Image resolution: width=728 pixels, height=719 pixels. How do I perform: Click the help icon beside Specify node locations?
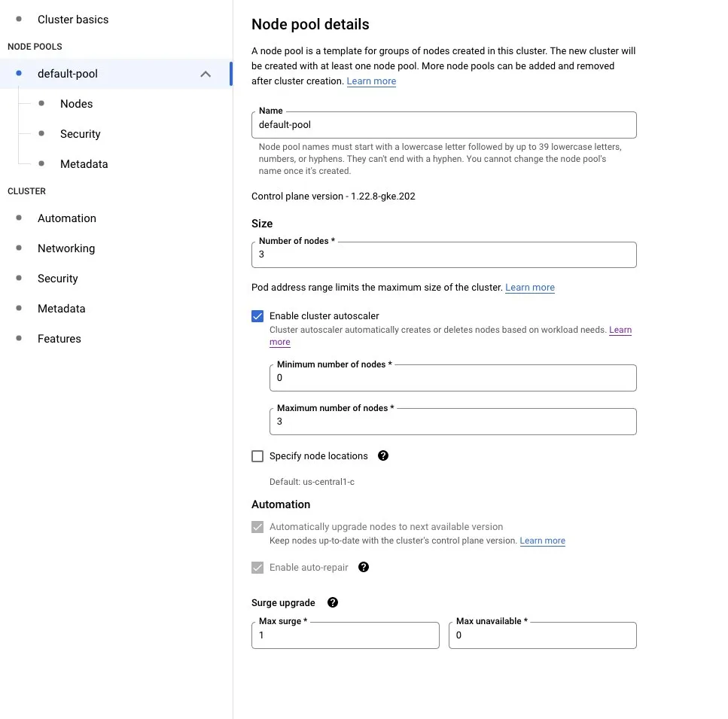(383, 456)
